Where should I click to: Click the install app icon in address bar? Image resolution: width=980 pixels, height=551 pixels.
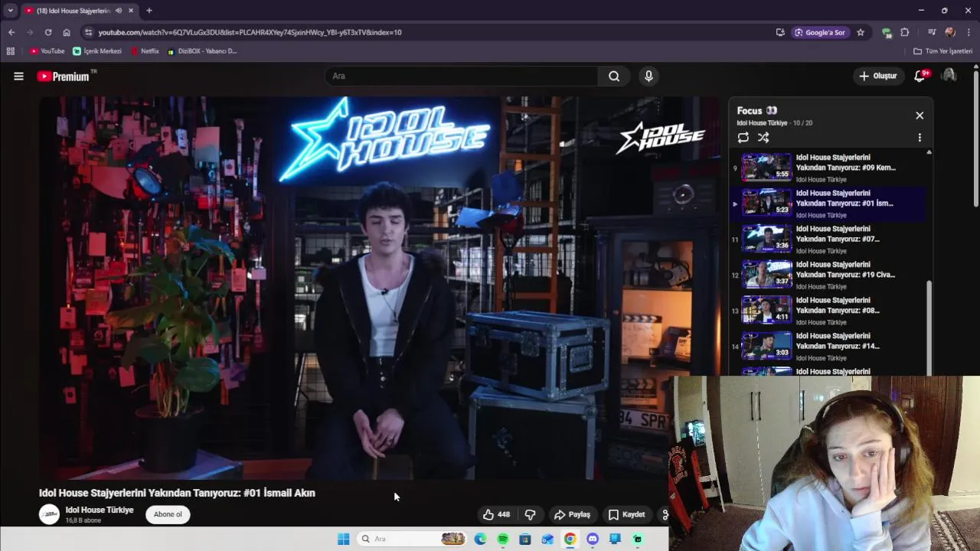780,32
